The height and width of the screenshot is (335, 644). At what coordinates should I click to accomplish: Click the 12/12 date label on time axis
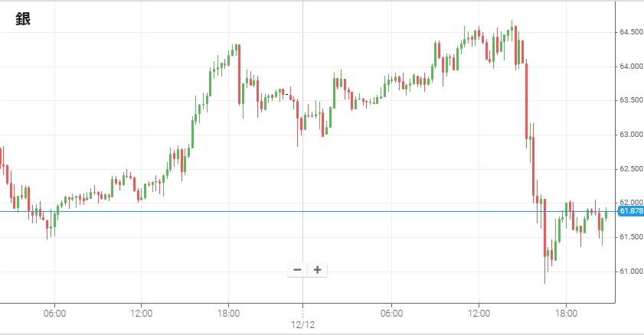click(303, 325)
